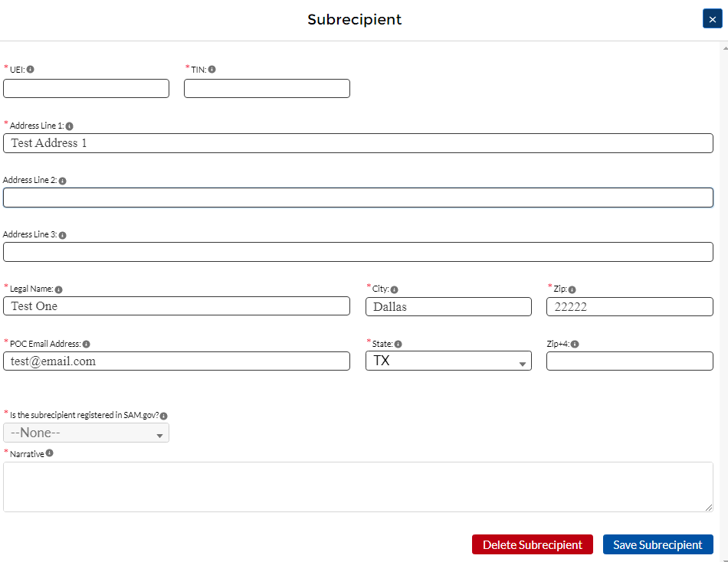Show help for the City field
The width and height of the screenshot is (728, 562).
(395, 289)
